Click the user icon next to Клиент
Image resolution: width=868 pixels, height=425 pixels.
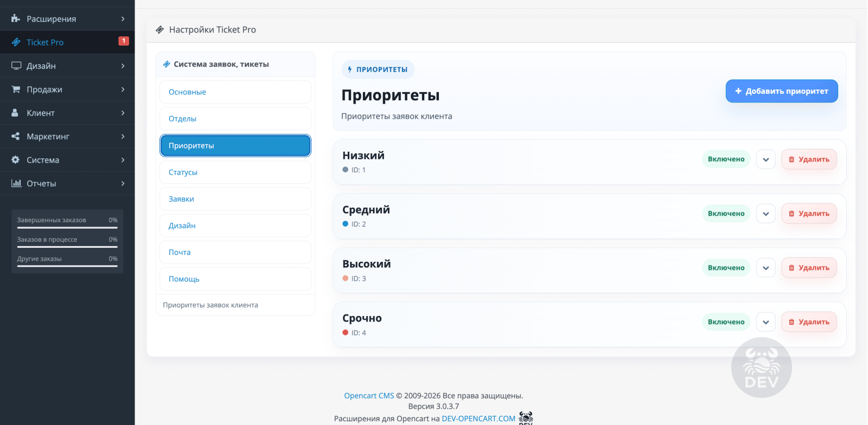[15, 113]
